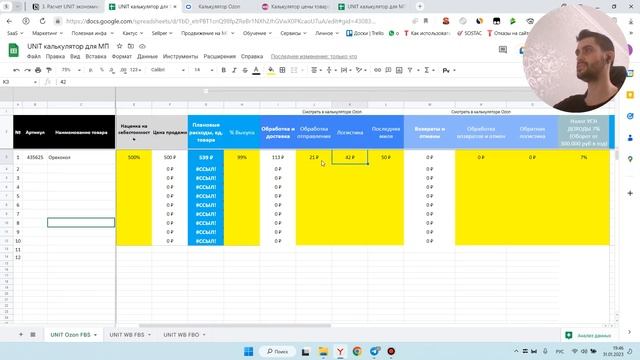This screenshot has width=640, height=360.
Task: Apply italic formatting
Action: click(234, 70)
